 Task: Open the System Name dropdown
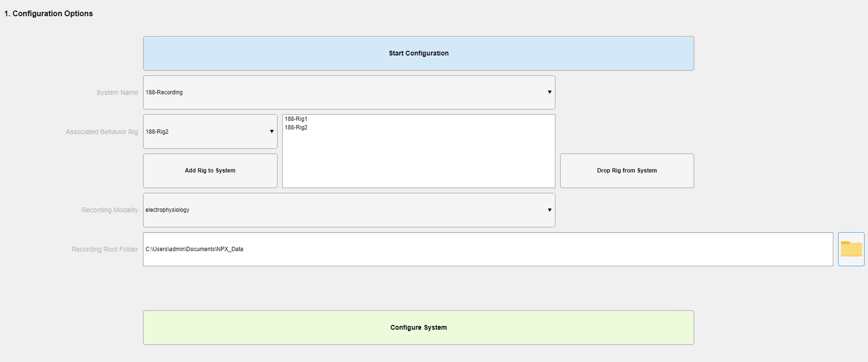pyautogui.click(x=349, y=92)
